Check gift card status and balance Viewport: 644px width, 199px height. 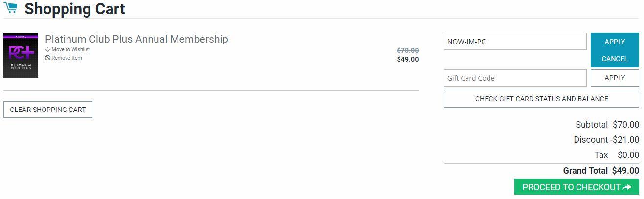(x=541, y=99)
